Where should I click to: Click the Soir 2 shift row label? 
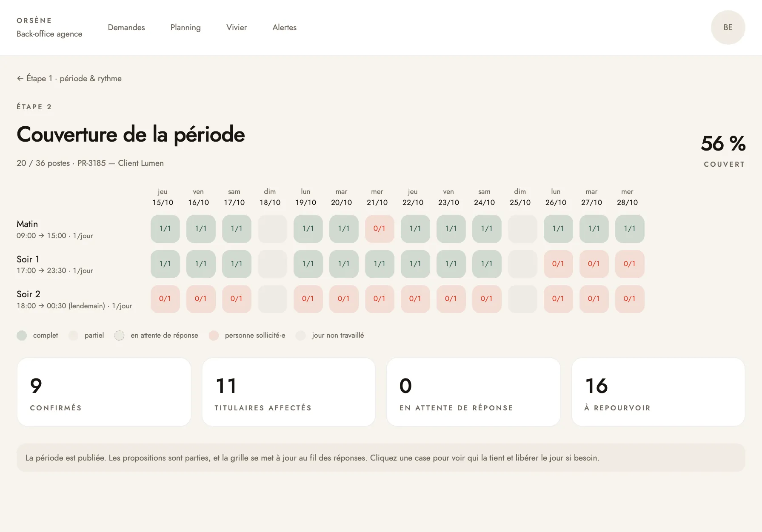(x=74, y=299)
